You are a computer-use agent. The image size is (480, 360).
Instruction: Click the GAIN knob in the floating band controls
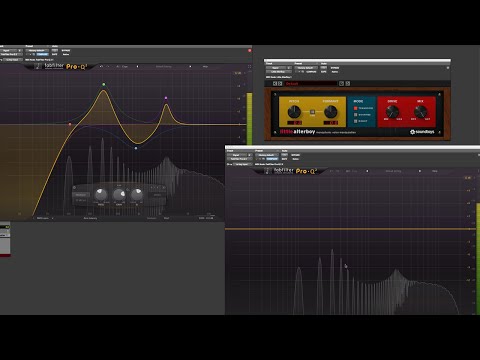(x=119, y=195)
